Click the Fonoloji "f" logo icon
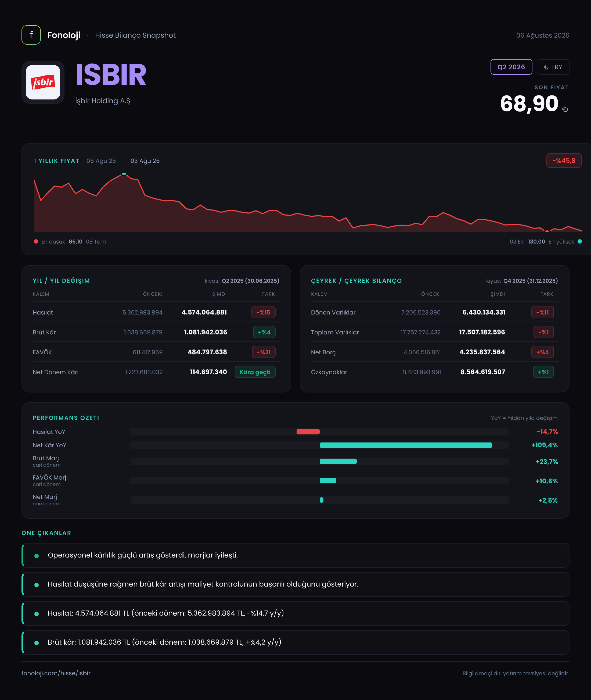The height and width of the screenshot is (700, 591). 31,35
